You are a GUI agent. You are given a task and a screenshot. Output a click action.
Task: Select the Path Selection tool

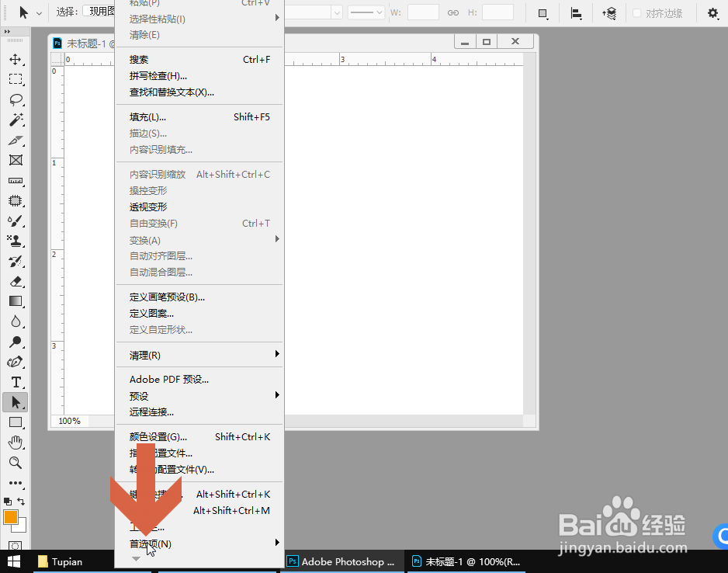[16, 402]
